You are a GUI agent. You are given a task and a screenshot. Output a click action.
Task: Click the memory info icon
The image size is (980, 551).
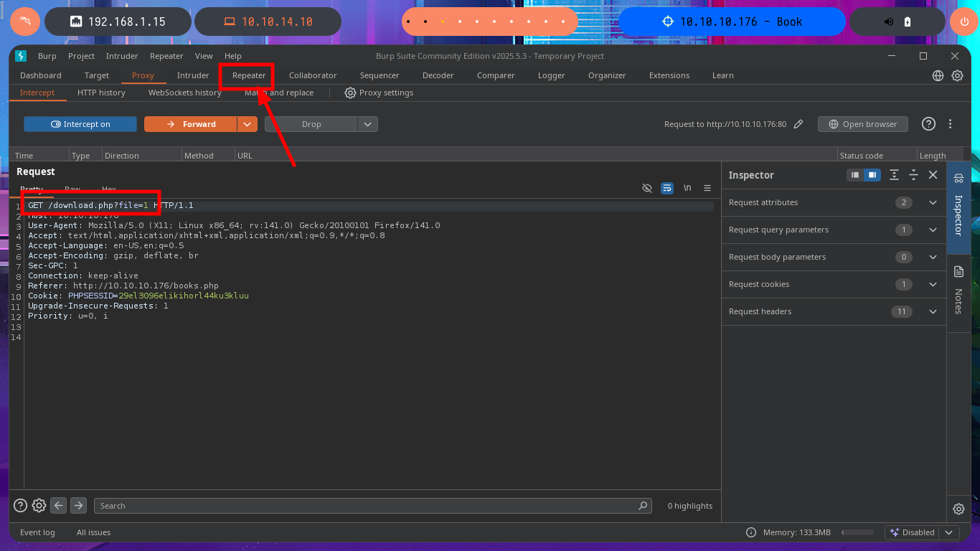point(750,532)
